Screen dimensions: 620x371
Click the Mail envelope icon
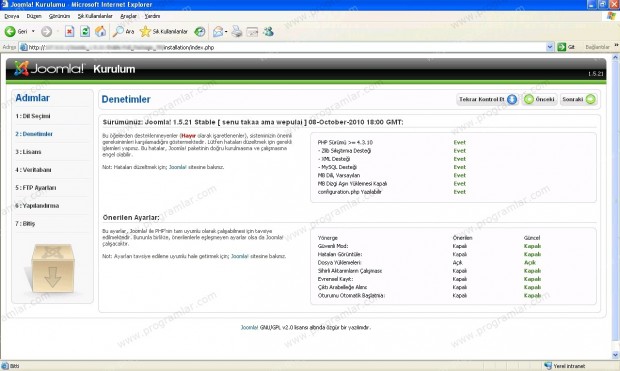click(x=218, y=31)
